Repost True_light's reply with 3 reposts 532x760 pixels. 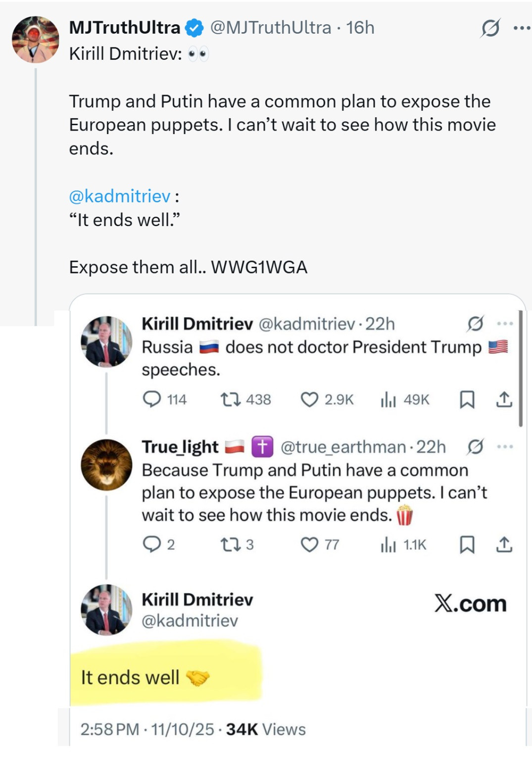coord(230,544)
